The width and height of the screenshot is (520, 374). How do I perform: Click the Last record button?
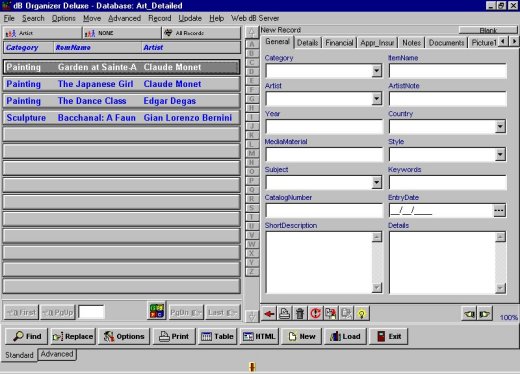[x=222, y=312]
